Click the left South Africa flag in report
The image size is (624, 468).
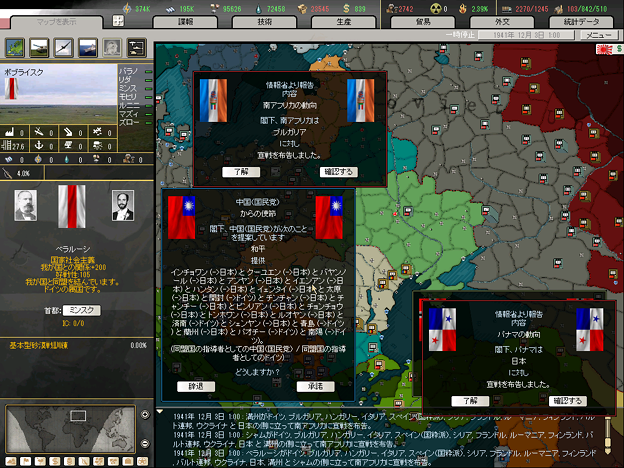(213, 100)
